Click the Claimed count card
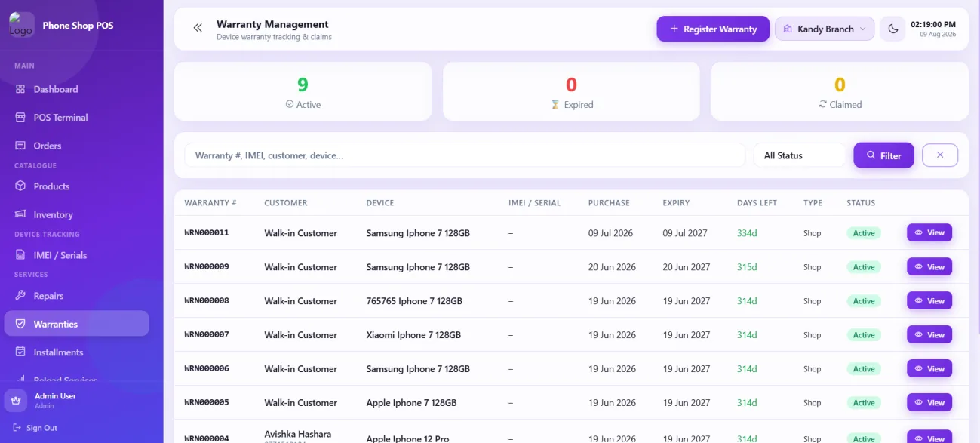Viewport: 980px width, 443px height. (840, 91)
